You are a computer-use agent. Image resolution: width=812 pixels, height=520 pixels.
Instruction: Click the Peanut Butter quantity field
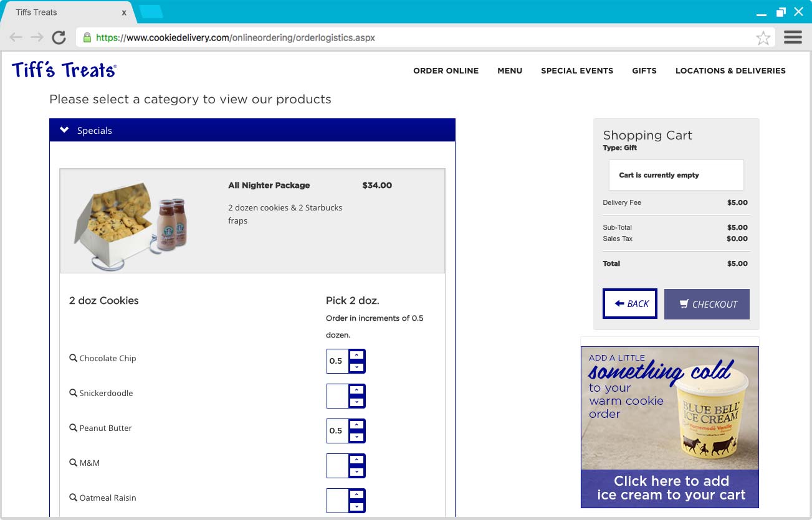click(x=338, y=431)
